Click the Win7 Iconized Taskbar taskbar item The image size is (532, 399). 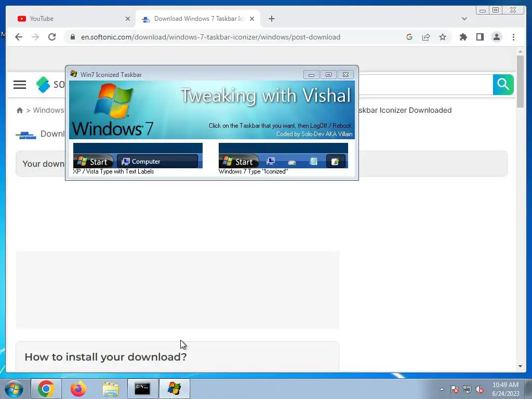(x=175, y=389)
